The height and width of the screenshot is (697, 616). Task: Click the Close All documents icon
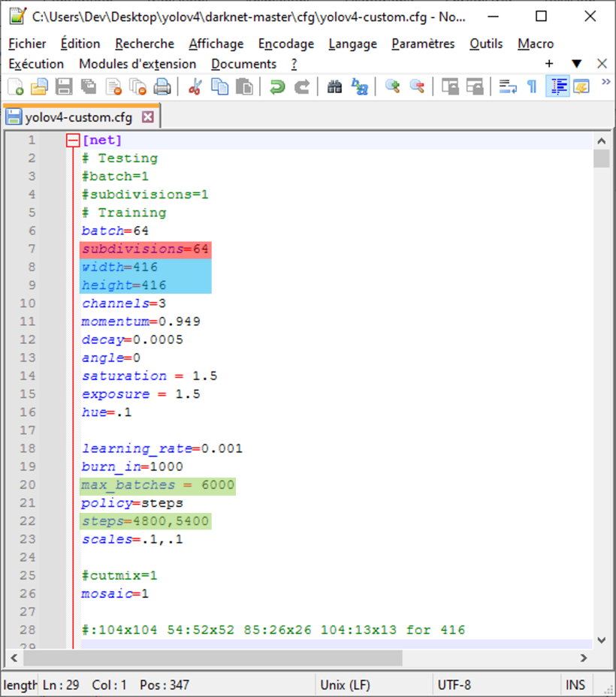(x=137, y=86)
